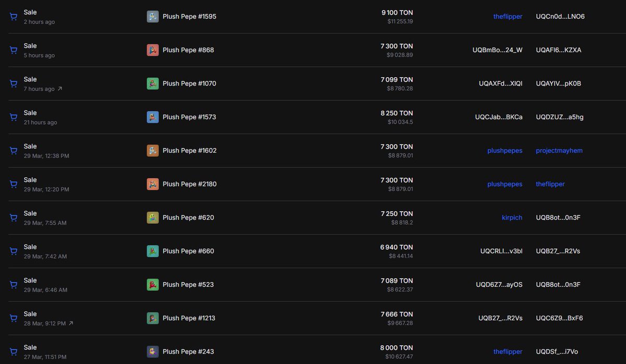Select wallet address UQCRLI...v3bl
Image resolution: width=626 pixels, height=364 pixels.
point(501,251)
